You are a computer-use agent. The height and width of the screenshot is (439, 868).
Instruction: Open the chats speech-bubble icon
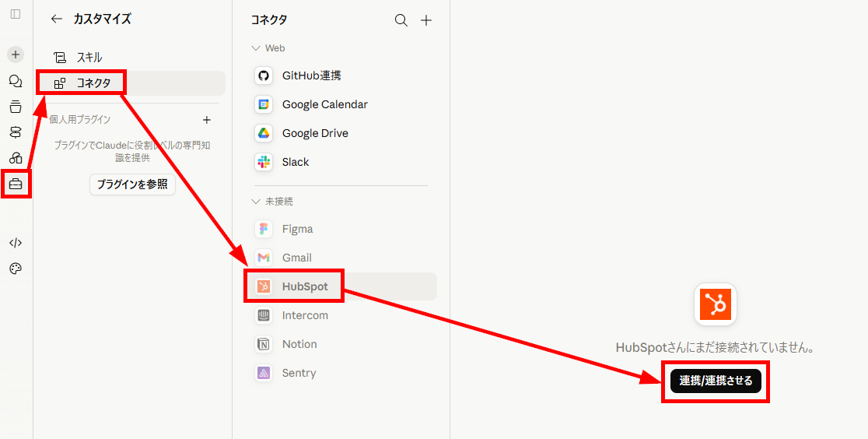(16, 82)
